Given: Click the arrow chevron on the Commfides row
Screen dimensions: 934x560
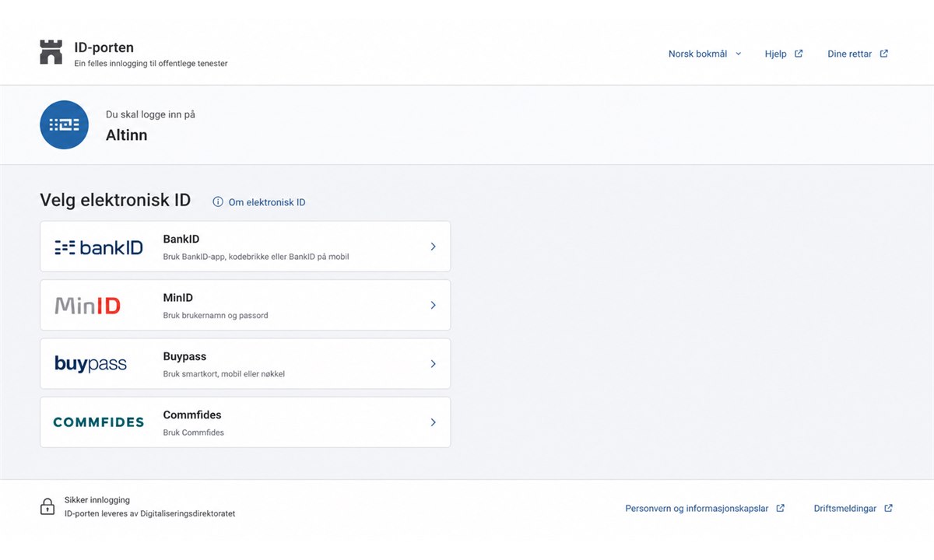Looking at the screenshot, I should 434,422.
